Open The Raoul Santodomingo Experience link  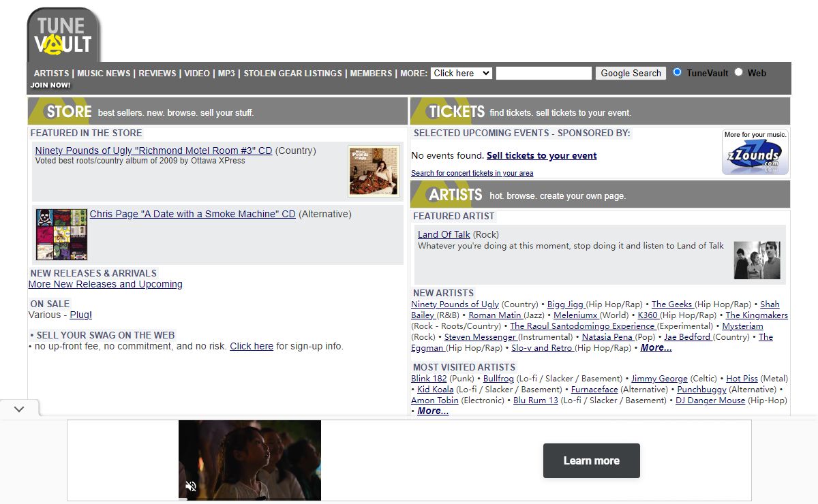(x=583, y=326)
